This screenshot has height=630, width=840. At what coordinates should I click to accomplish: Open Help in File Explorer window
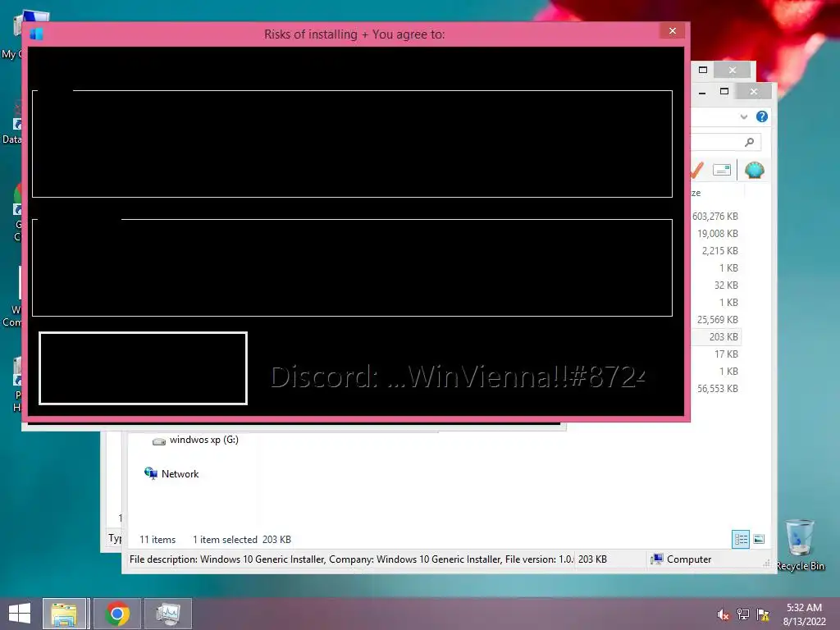coord(762,116)
